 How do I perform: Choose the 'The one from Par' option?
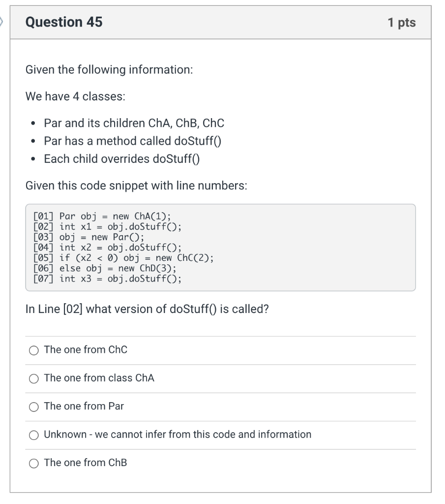[34, 407]
